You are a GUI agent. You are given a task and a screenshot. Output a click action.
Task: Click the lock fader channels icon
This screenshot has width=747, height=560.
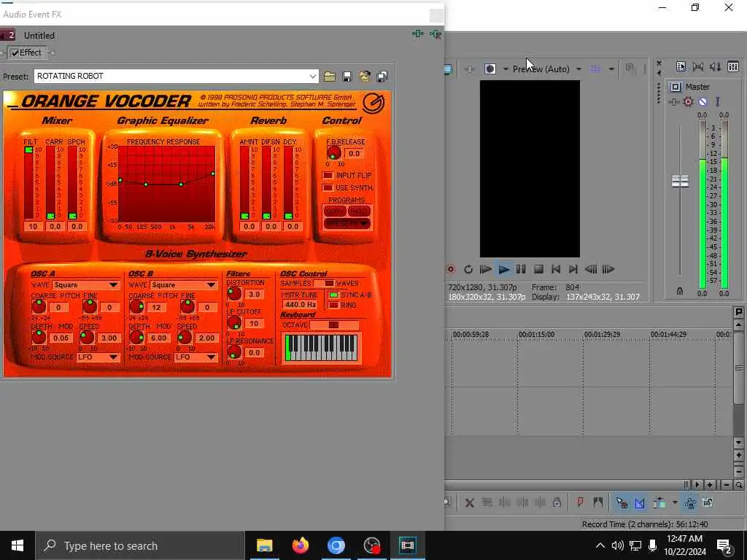pyautogui.click(x=680, y=291)
